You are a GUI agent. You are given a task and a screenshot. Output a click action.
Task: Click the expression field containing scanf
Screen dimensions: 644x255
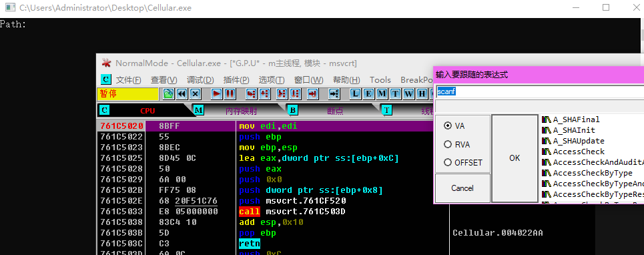click(540, 91)
